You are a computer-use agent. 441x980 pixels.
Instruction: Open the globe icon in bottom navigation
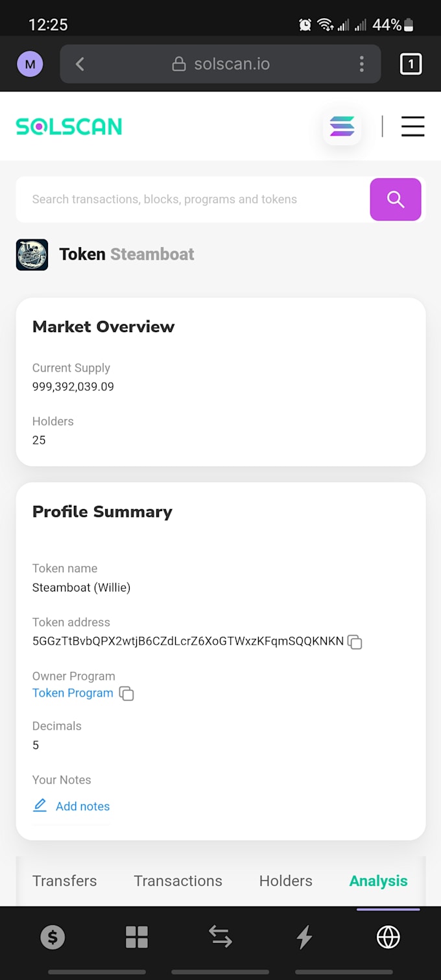388,937
